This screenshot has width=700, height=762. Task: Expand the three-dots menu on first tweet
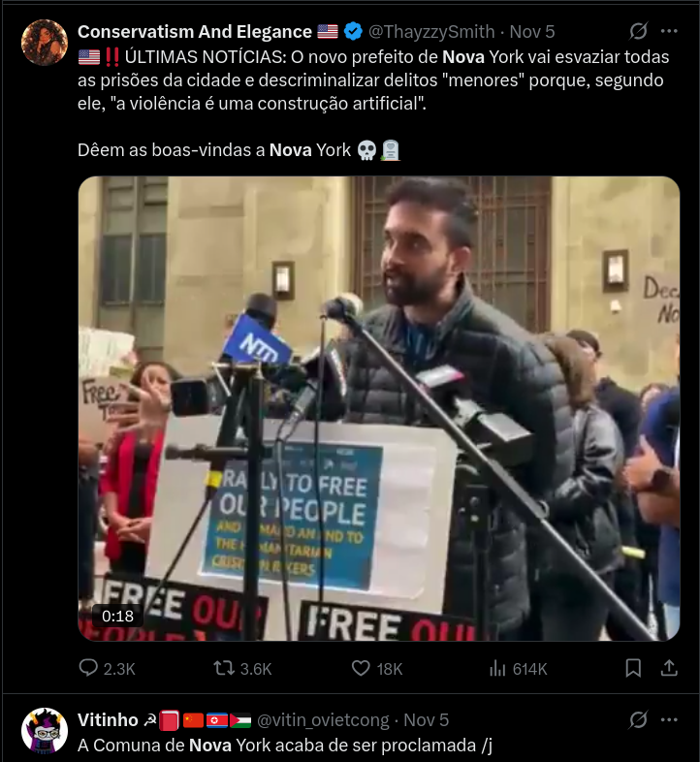click(669, 31)
